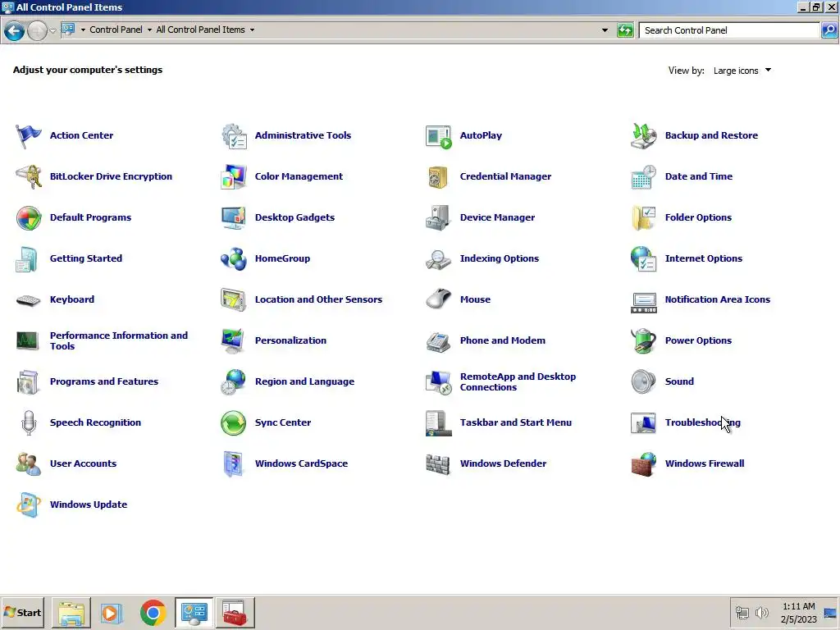840x630 pixels.
Task: Click the Getting Started link
Action: click(x=85, y=258)
